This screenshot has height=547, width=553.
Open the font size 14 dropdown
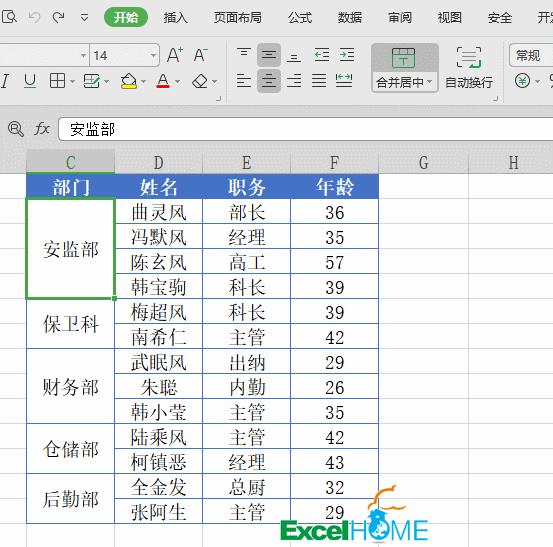pos(153,55)
